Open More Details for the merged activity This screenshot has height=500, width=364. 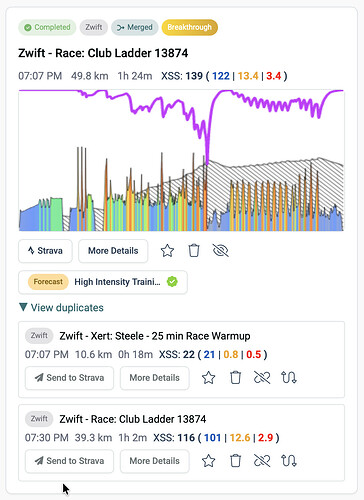pyautogui.click(x=113, y=251)
